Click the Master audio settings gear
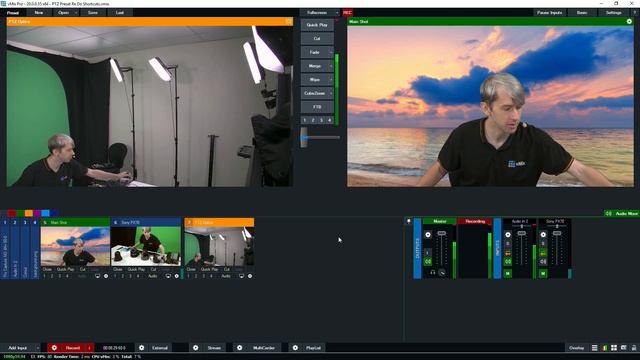The width and height of the screenshot is (640, 360). [x=428, y=235]
